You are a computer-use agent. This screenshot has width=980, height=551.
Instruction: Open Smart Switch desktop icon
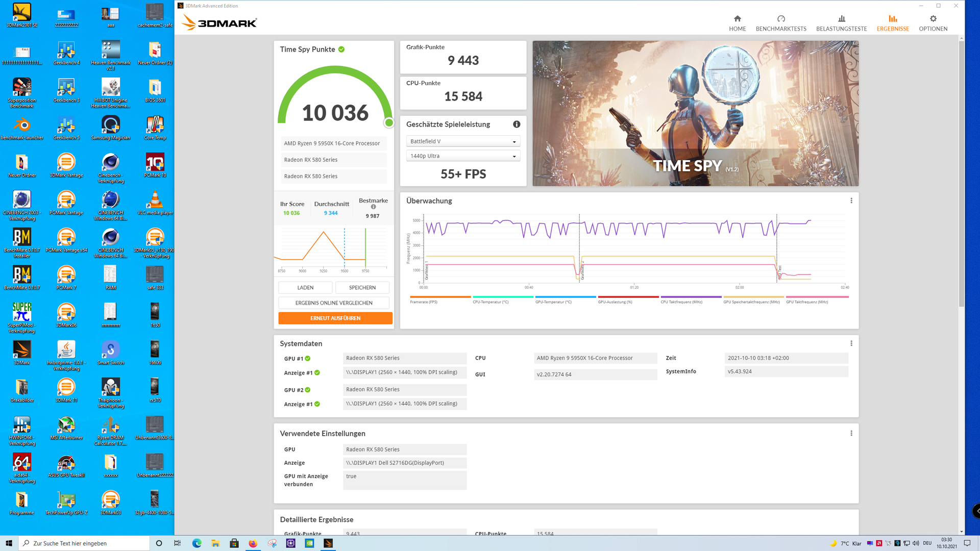(111, 353)
